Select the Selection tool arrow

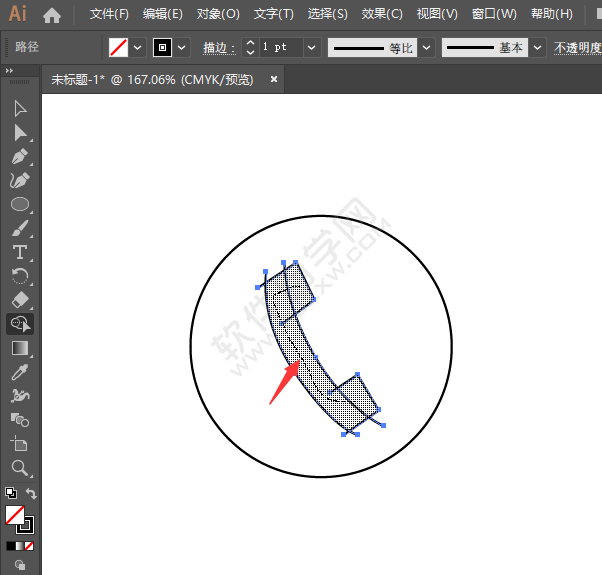click(x=19, y=108)
